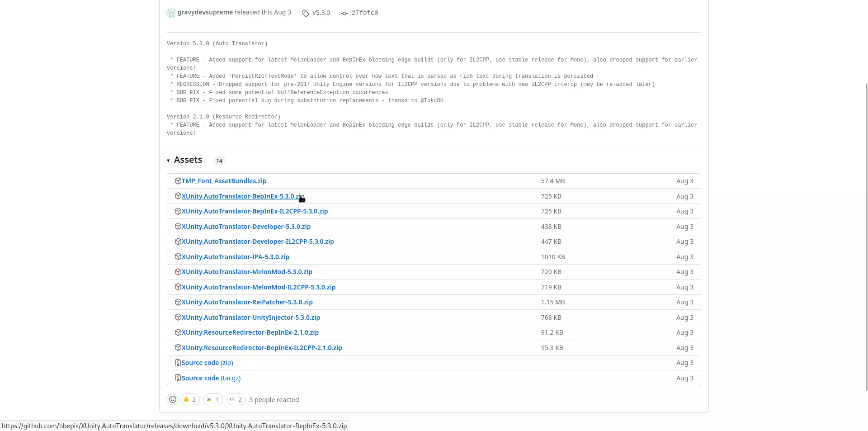The height and width of the screenshot is (431, 868).
Task: Download Source code (zip)
Action: click(208, 363)
